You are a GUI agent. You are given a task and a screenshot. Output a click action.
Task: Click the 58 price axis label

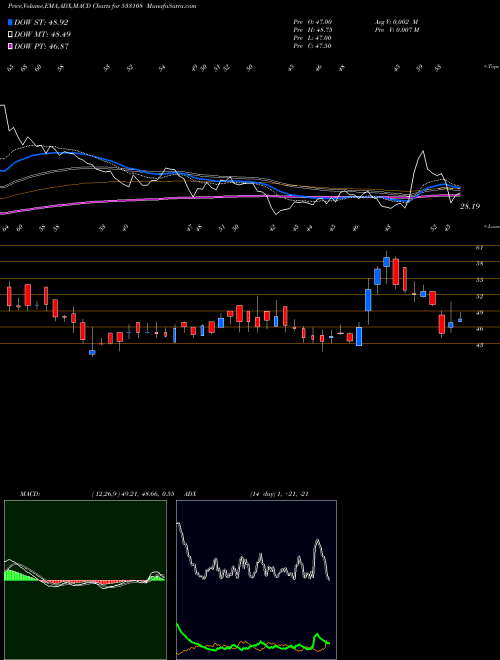479,264
